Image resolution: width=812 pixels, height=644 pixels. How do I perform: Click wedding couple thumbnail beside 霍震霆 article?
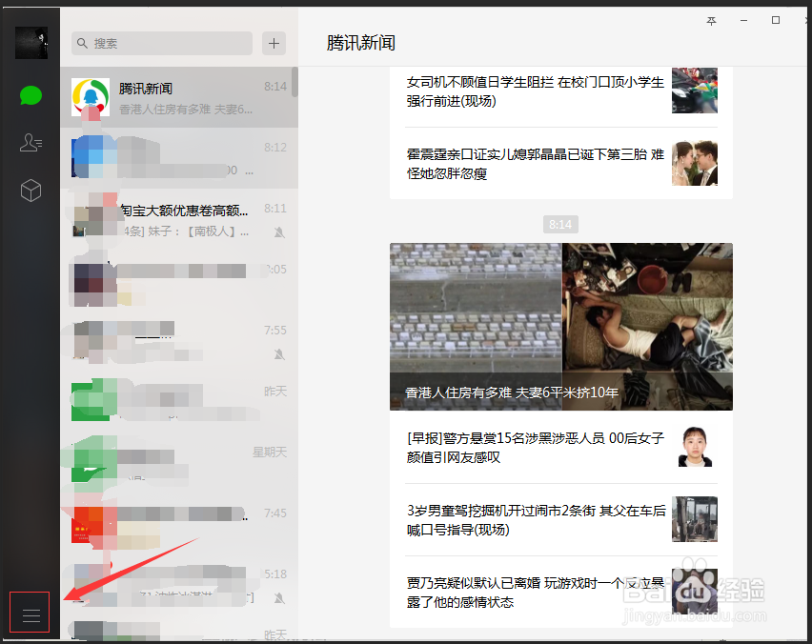pyautogui.click(x=695, y=163)
